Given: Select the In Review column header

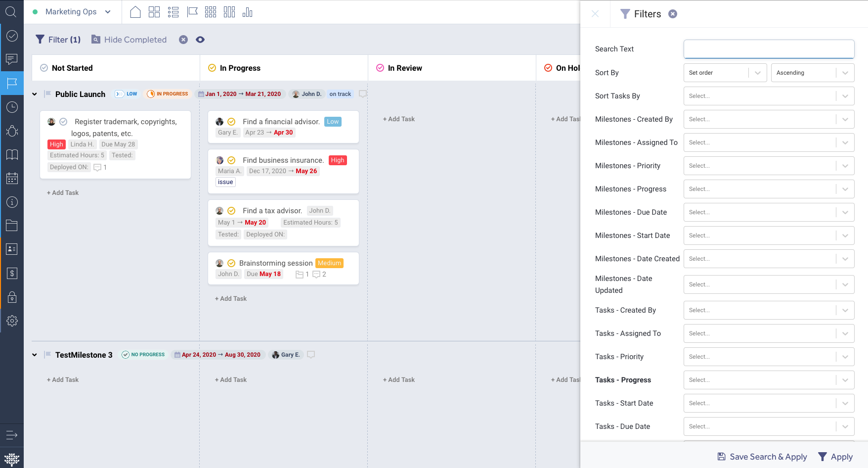Looking at the screenshot, I should coord(404,68).
